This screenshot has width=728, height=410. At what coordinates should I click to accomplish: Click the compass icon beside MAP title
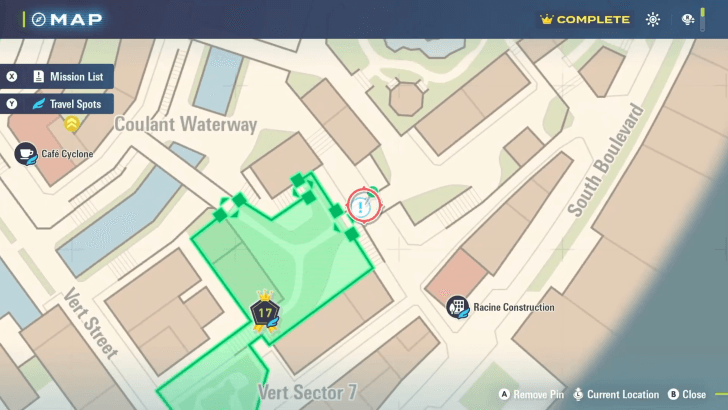pyautogui.click(x=39, y=20)
